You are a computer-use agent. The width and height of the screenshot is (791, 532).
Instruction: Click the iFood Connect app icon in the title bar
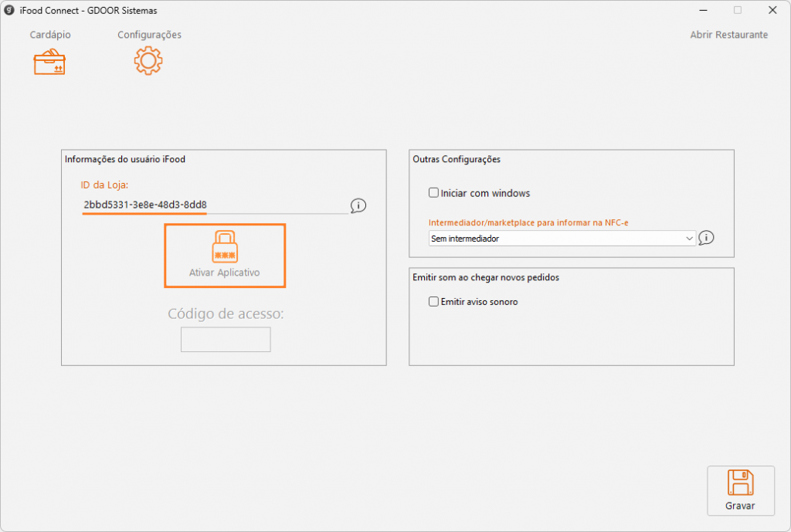coord(9,10)
